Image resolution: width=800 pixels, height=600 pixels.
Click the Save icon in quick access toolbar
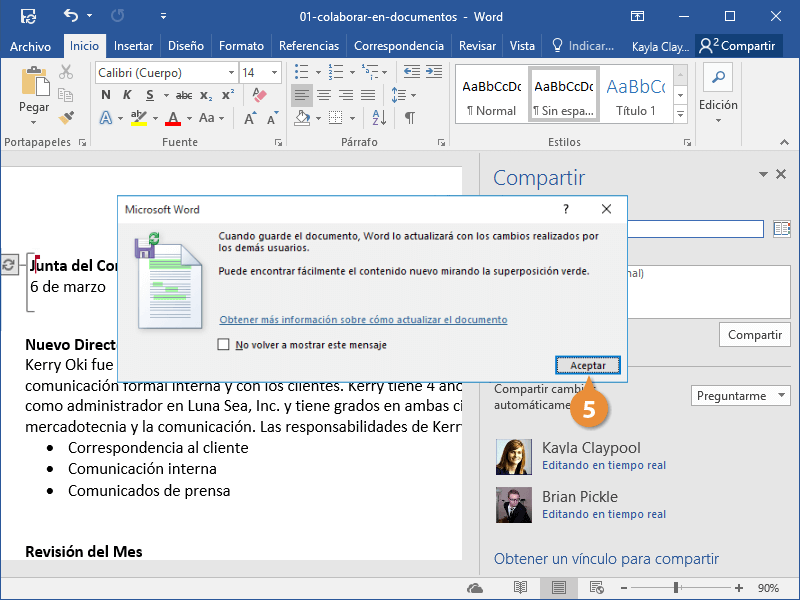click(x=29, y=16)
